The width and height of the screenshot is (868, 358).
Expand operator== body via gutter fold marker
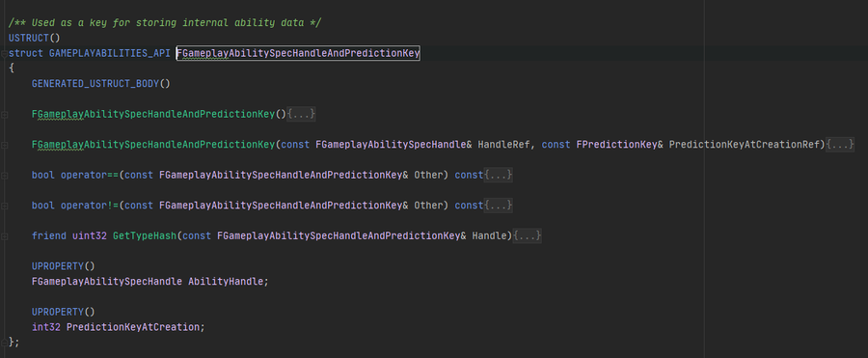click(x=4, y=175)
